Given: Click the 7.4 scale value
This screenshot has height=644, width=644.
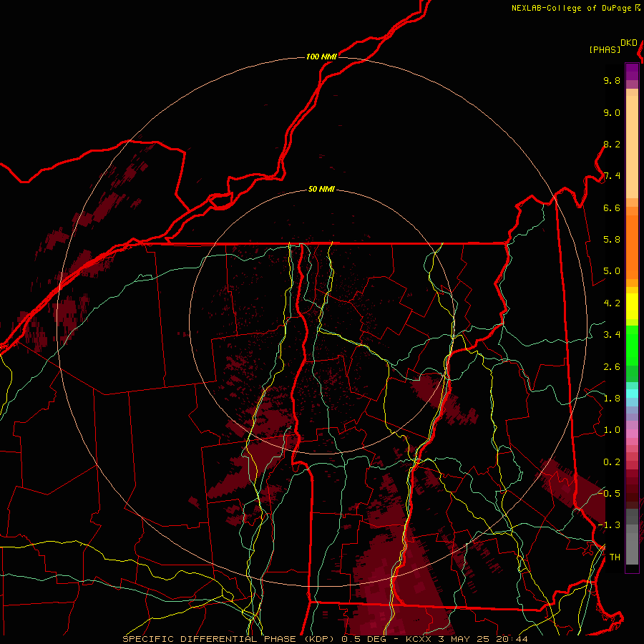Looking at the screenshot, I should (612, 176).
